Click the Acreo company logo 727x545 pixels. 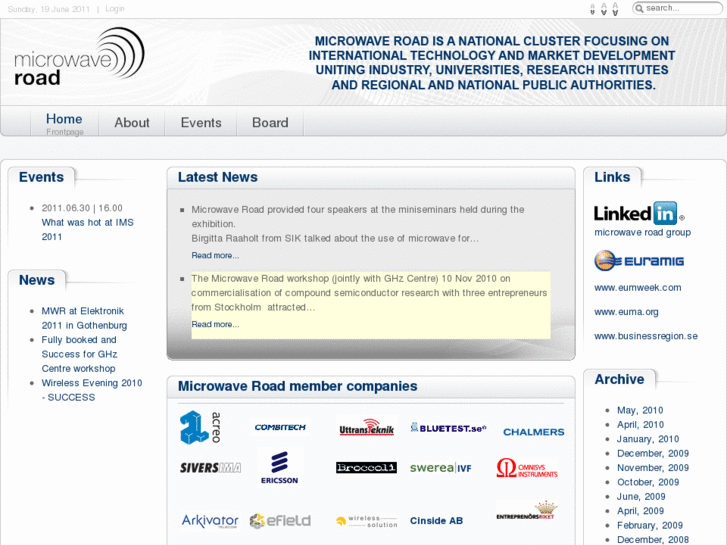tap(200, 427)
